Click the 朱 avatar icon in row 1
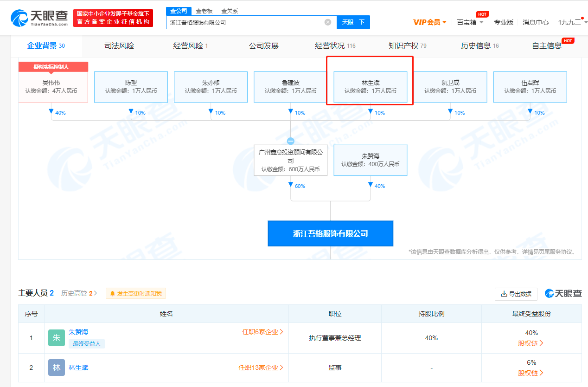Screen dimensions: 588x387 [57, 338]
